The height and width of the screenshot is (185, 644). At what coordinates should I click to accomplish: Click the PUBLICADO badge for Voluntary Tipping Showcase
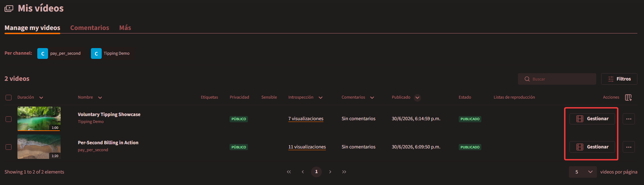pos(470,119)
